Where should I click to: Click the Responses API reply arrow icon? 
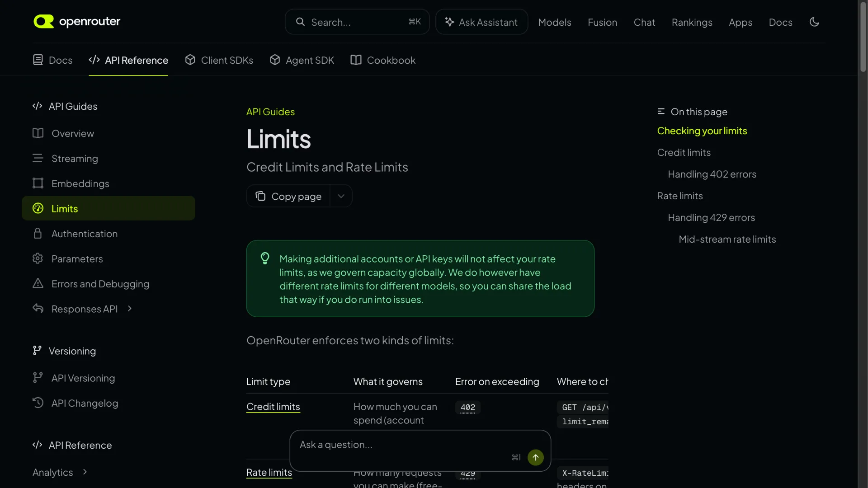(x=38, y=309)
